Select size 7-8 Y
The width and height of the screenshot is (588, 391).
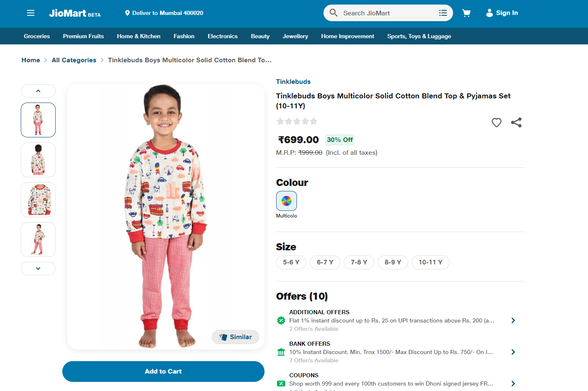click(359, 262)
